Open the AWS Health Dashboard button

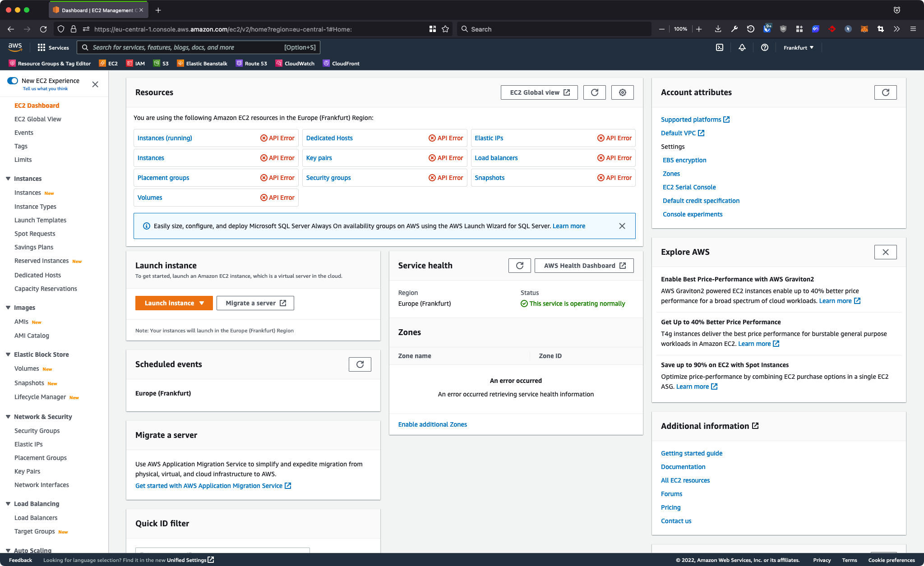click(x=584, y=266)
